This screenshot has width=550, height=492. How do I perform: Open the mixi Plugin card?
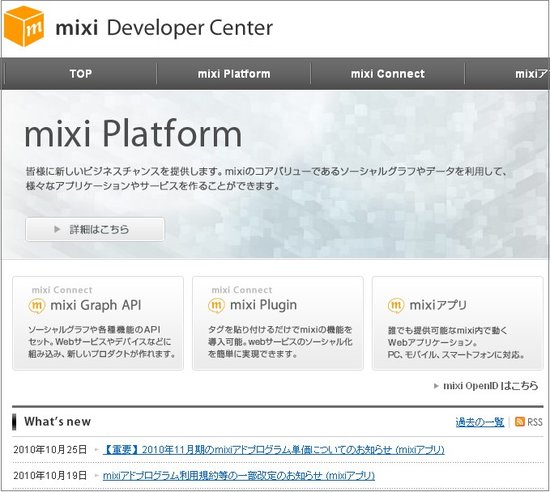click(x=278, y=323)
